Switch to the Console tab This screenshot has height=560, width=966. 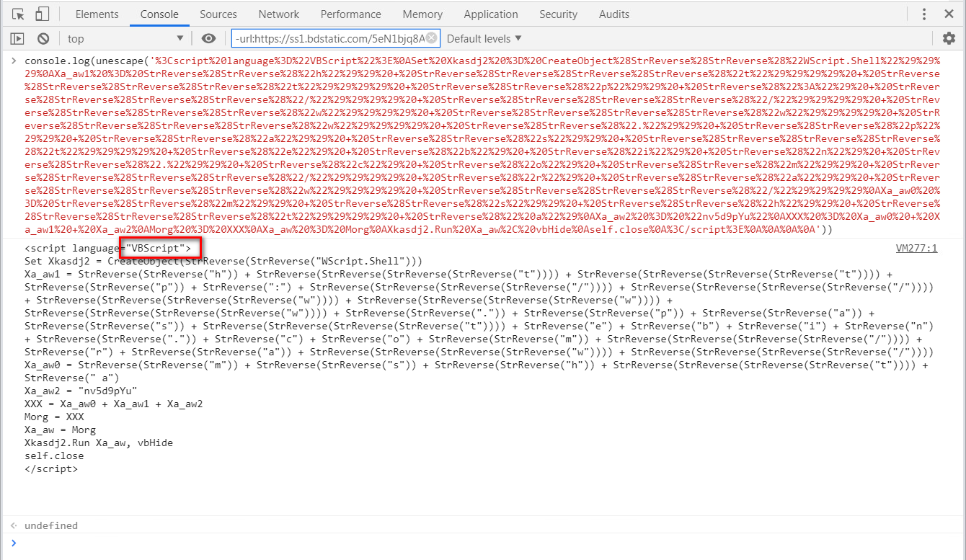point(159,14)
